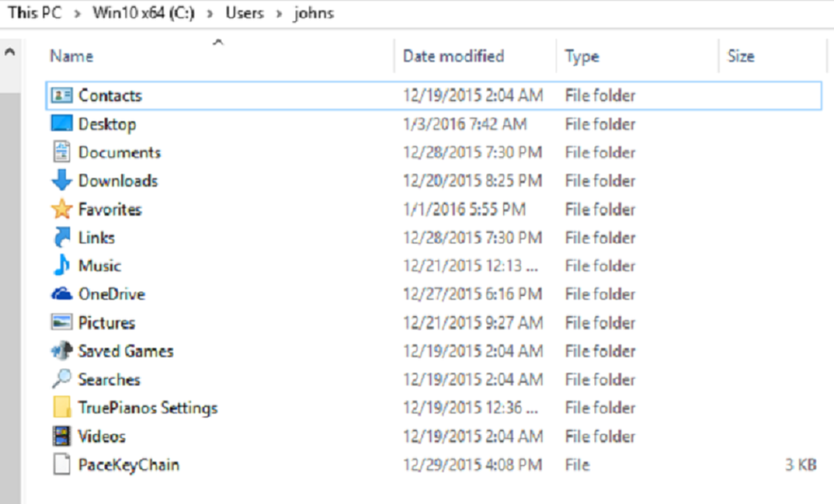Select the Searches magnifier icon

pos(62,379)
